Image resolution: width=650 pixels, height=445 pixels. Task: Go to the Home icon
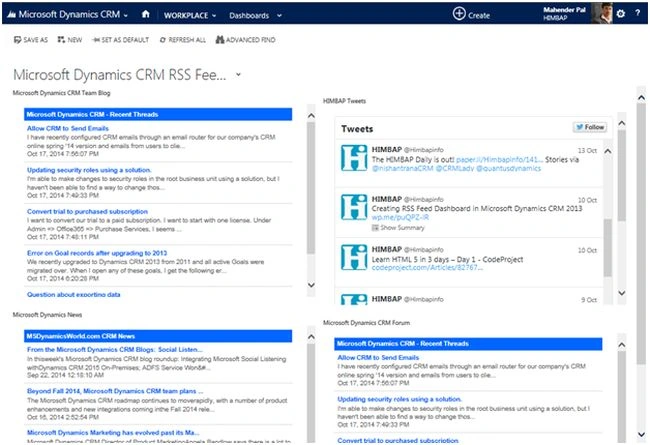[x=146, y=14]
